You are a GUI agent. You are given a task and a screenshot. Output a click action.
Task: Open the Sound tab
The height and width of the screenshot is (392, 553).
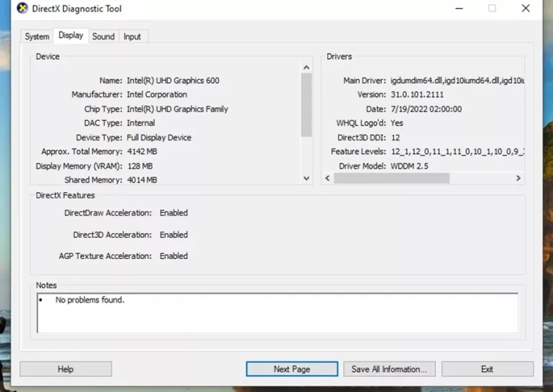click(103, 37)
